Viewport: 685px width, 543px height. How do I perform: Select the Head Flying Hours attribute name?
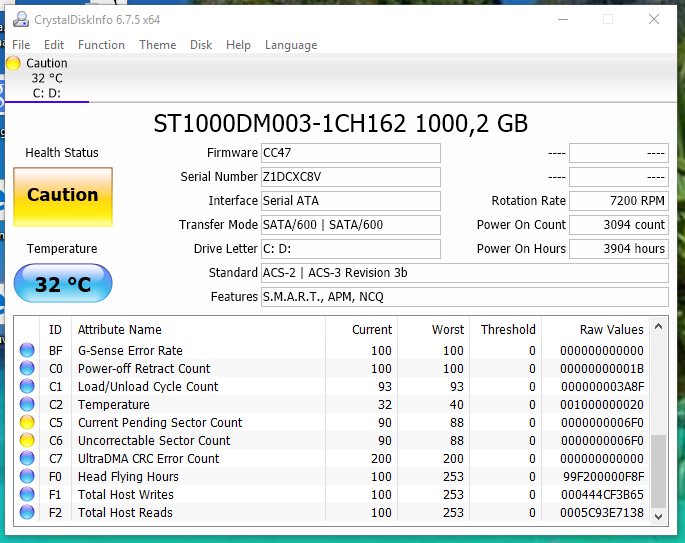(128, 476)
